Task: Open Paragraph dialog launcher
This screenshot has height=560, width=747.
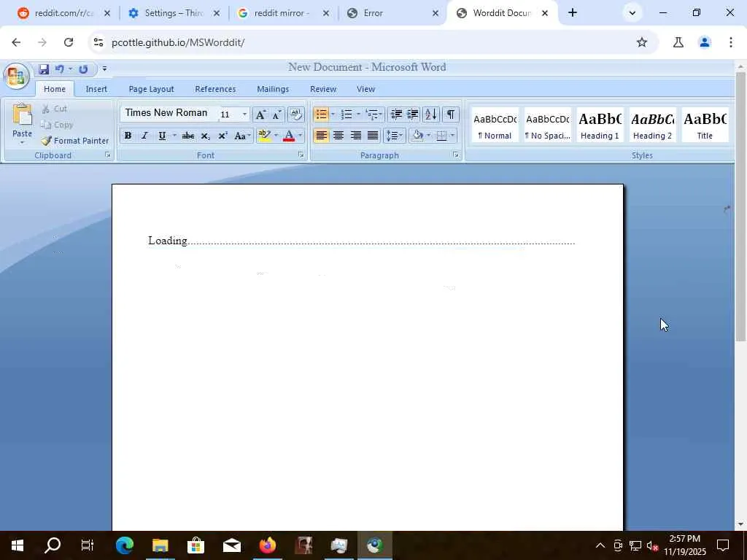Action: 456,155
